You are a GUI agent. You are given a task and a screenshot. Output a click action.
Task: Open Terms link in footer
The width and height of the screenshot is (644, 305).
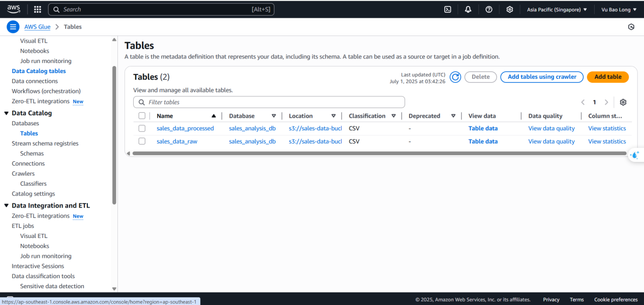click(x=576, y=299)
